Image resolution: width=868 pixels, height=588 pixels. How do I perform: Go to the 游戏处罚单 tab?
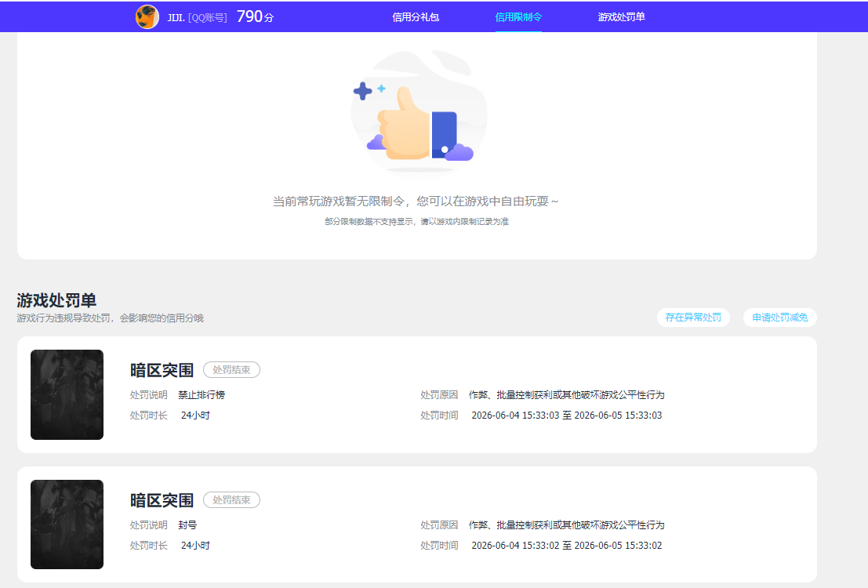tap(621, 17)
